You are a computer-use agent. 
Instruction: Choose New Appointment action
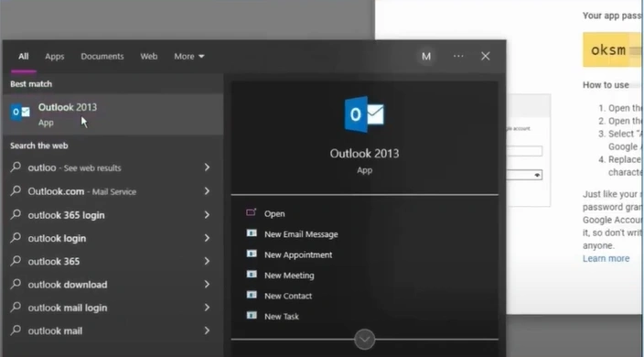(x=298, y=254)
